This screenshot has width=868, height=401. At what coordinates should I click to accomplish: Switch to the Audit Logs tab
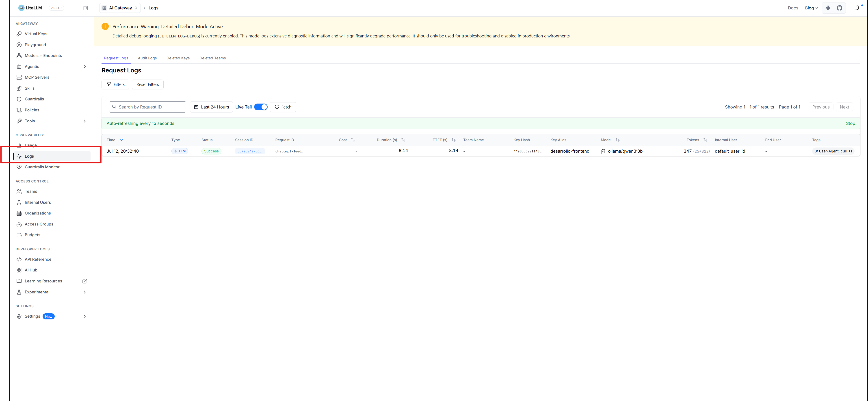[x=147, y=58]
